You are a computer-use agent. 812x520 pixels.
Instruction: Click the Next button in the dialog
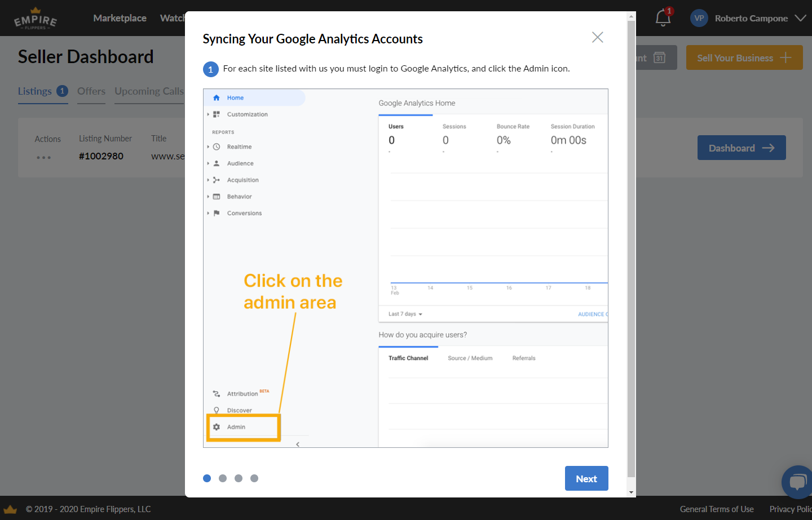[586, 478]
